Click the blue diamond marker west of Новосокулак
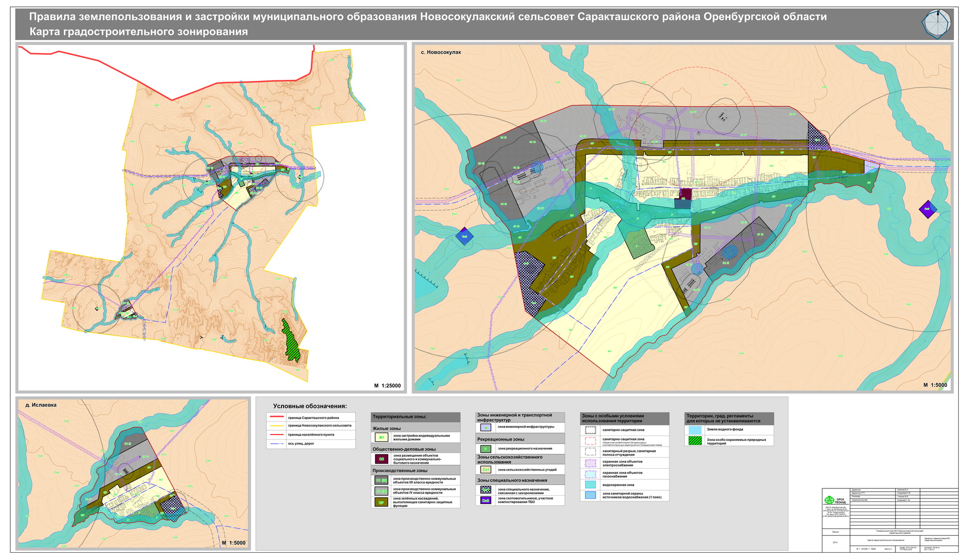The image size is (968, 560). [x=464, y=236]
